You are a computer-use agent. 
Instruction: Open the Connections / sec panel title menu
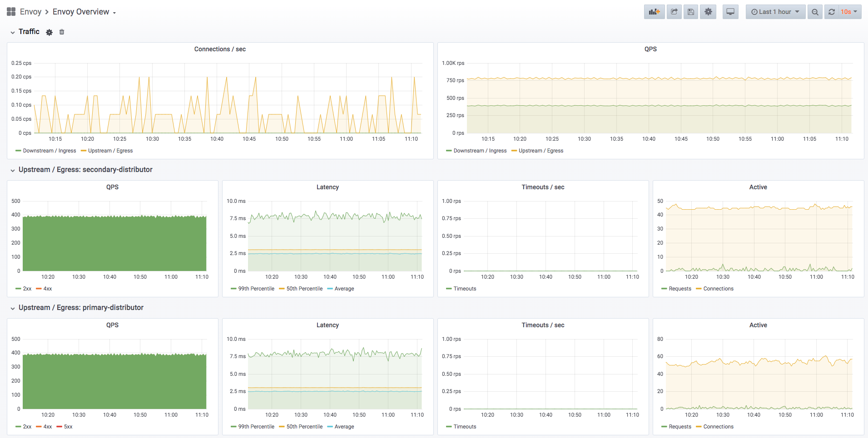(220, 49)
